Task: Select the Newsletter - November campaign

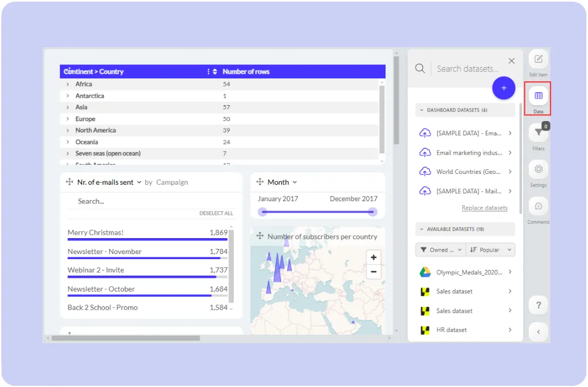Action: 147,252
